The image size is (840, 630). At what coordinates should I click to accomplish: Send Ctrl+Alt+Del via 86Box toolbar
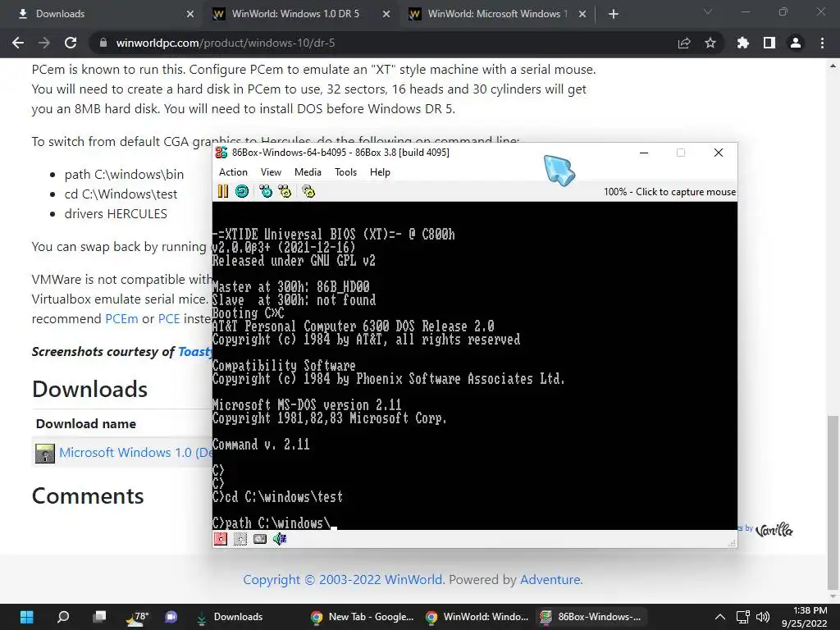(266, 191)
